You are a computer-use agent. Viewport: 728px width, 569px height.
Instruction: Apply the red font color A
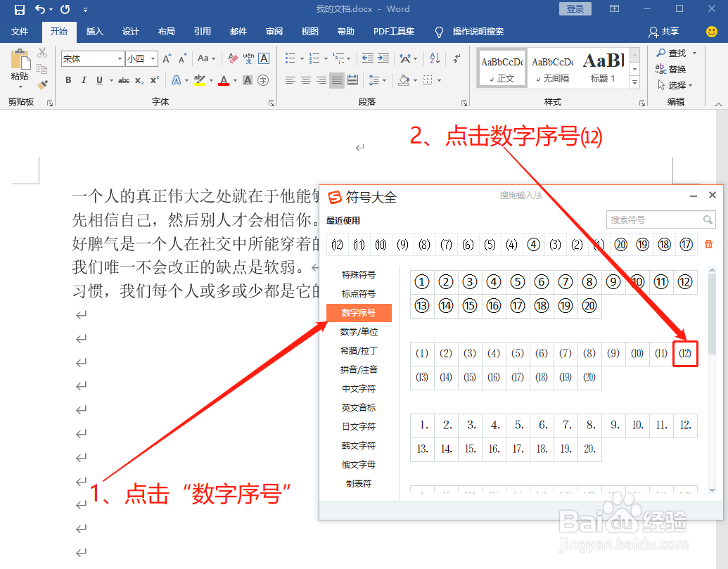coord(224,80)
